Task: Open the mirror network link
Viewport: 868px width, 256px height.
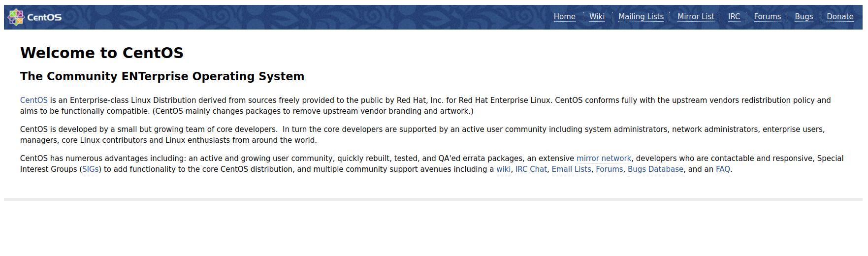Action: click(604, 159)
